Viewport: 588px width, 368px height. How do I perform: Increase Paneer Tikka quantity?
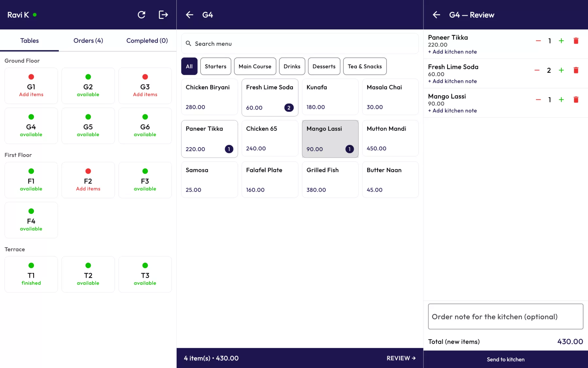point(561,41)
